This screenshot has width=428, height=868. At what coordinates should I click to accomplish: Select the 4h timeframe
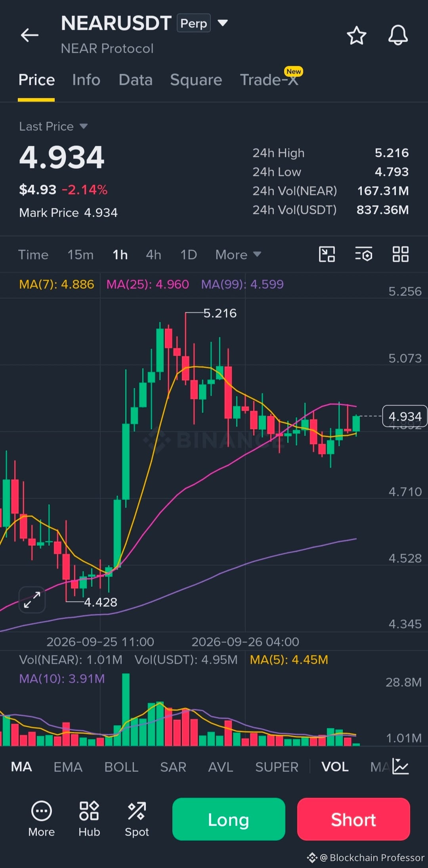coord(153,255)
